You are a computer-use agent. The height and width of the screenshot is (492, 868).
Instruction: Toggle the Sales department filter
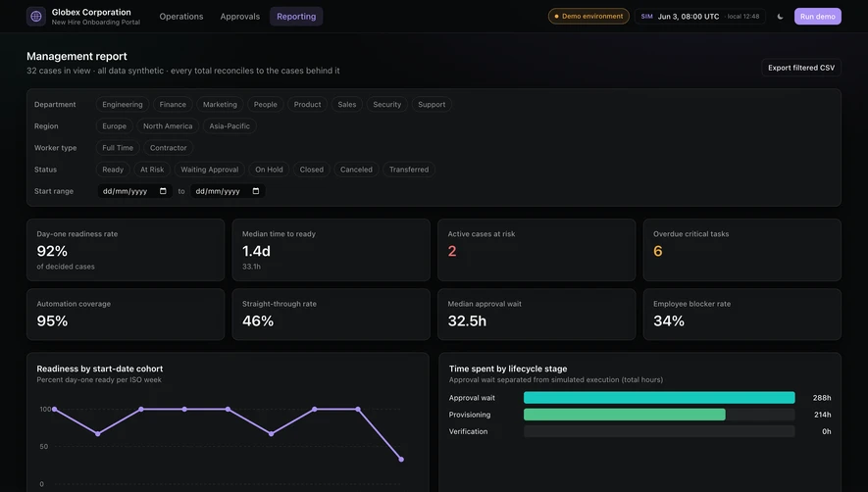[x=347, y=104]
